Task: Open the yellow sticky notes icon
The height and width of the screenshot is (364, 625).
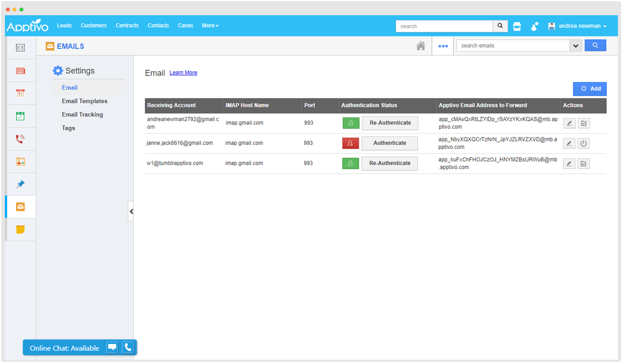Action: [20, 229]
